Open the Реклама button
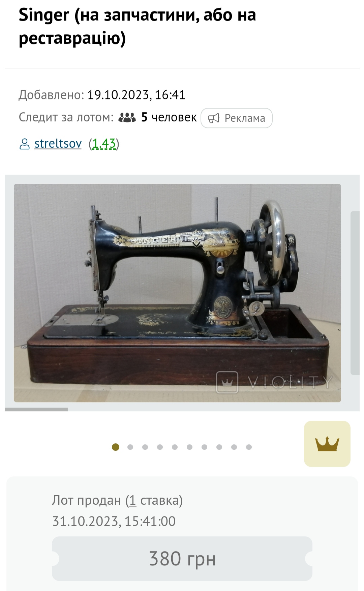The height and width of the screenshot is (591, 364). coord(237,118)
